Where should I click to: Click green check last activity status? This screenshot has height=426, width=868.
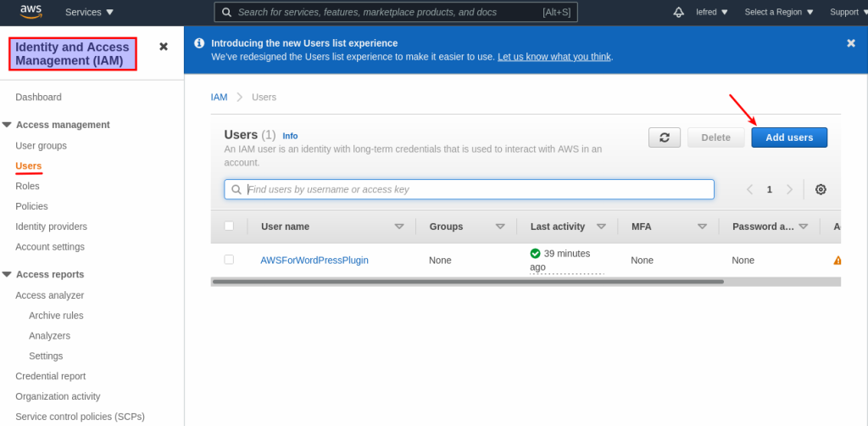[x=535, y=253]
